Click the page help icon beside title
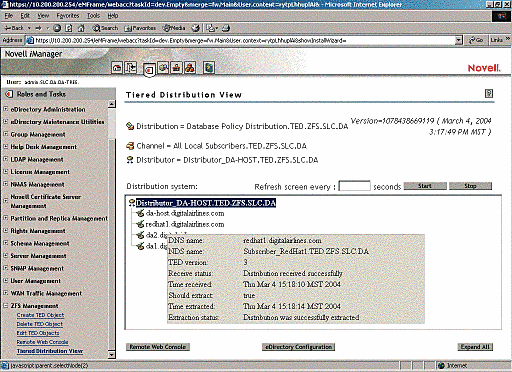The image size is (512, 372). 489,94
